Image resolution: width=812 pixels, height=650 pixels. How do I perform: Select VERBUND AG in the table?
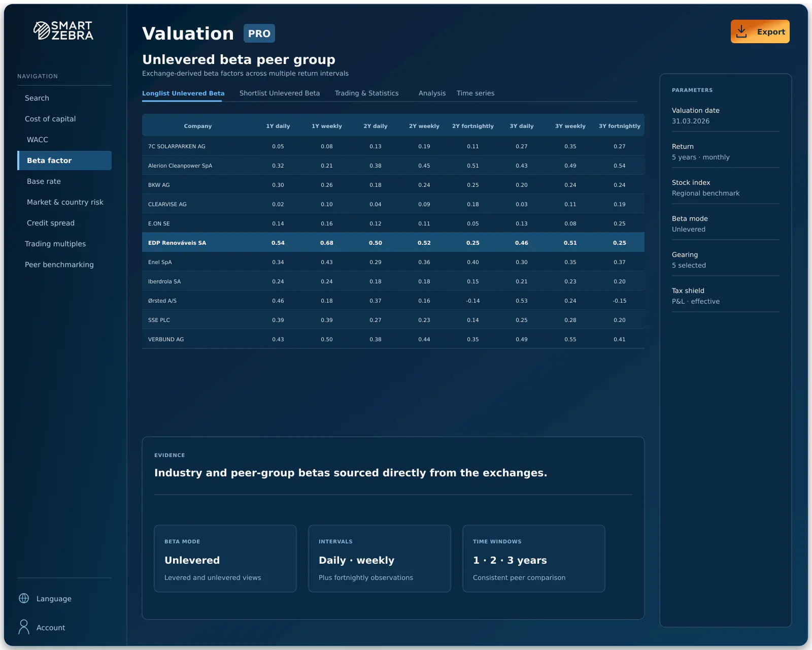166,339
